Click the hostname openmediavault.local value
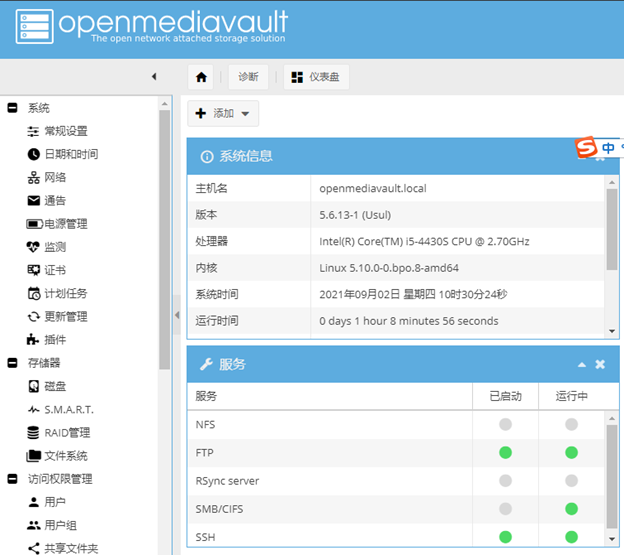 (x=373, y=189)
